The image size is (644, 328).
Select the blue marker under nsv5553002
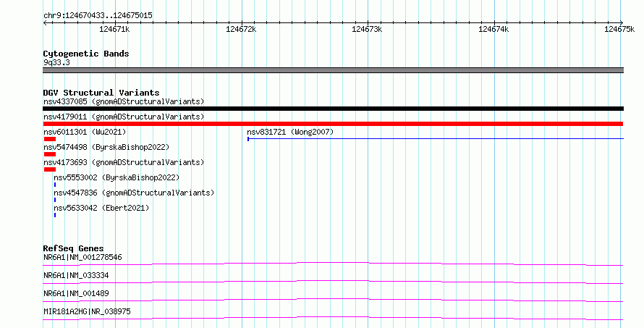click(x=55, y=185)
